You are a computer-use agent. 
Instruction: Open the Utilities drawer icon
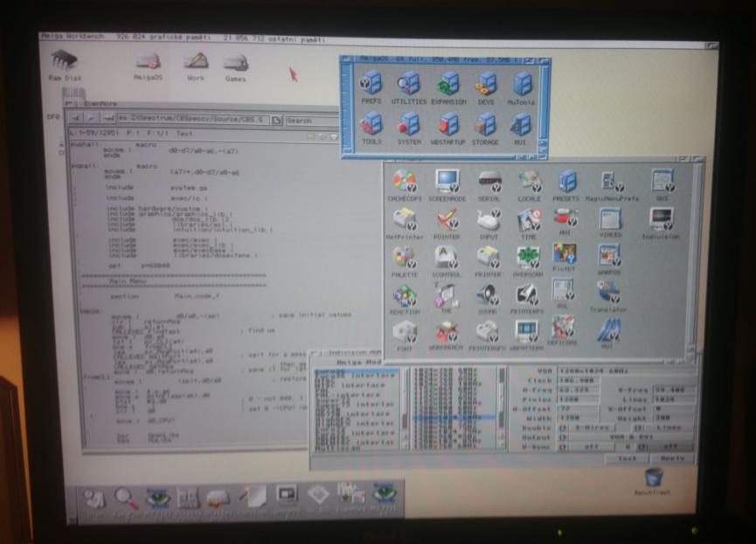click(x=409, y=86)
